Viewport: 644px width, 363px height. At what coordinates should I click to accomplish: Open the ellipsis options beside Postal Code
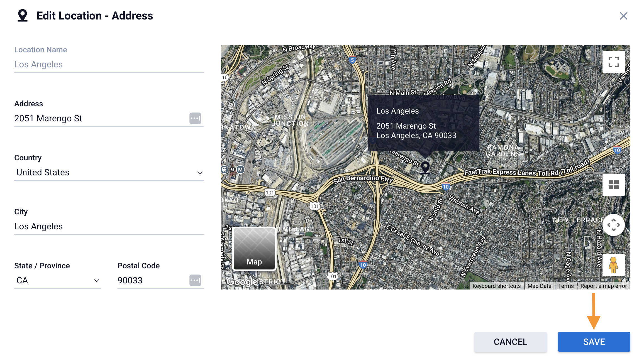[x=195, y=280]
